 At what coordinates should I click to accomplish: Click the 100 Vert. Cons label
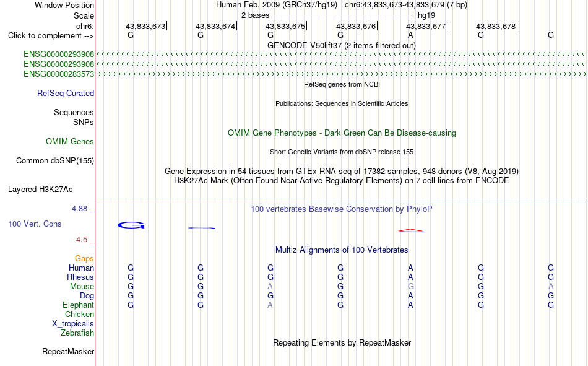coord(35,224)
